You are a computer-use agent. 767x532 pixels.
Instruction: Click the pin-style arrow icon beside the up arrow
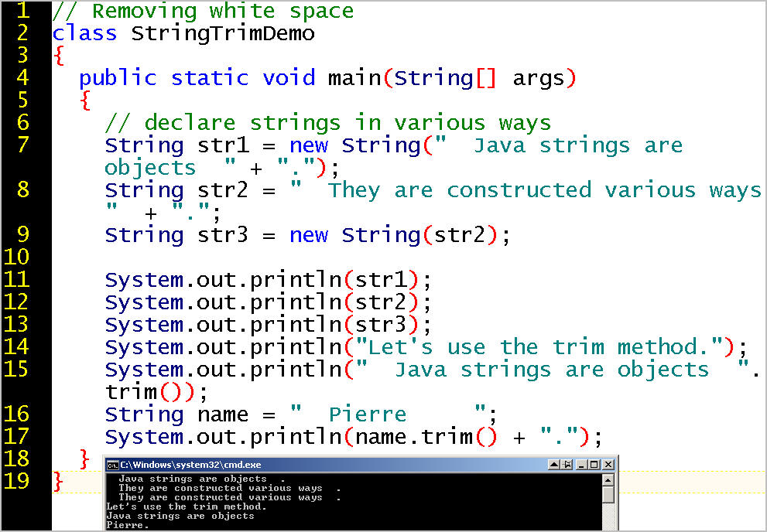(x=566, y=465)
